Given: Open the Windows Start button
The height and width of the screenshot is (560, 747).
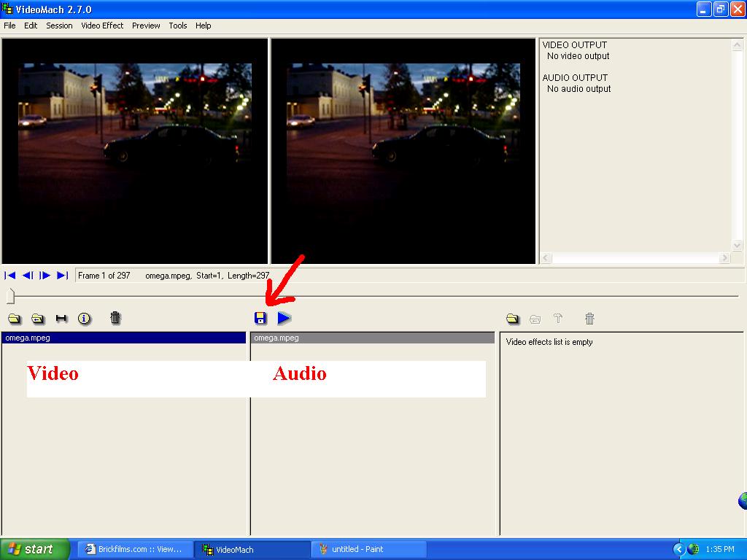Looking at the screenshot, I should pos(35,549).
